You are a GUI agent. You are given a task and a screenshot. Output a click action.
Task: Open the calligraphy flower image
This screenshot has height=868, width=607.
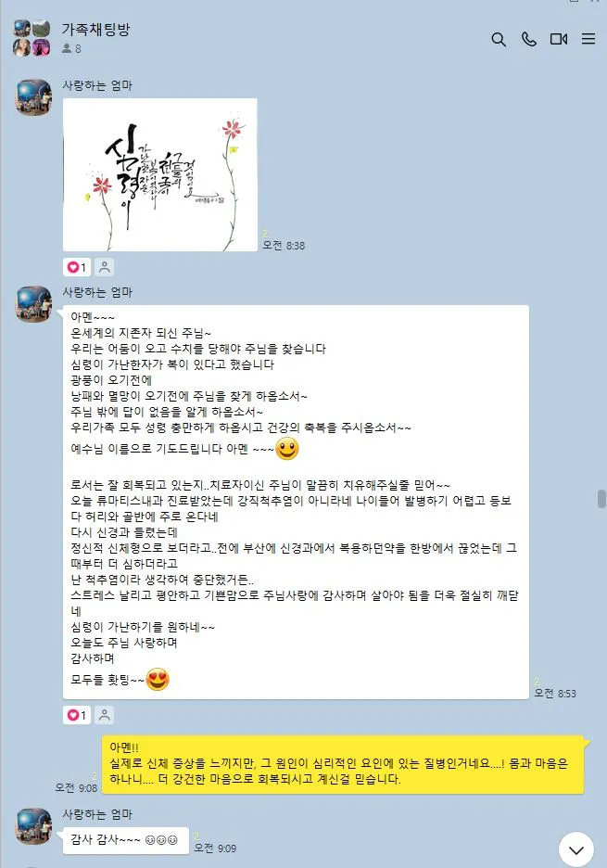tap(160, 175)
